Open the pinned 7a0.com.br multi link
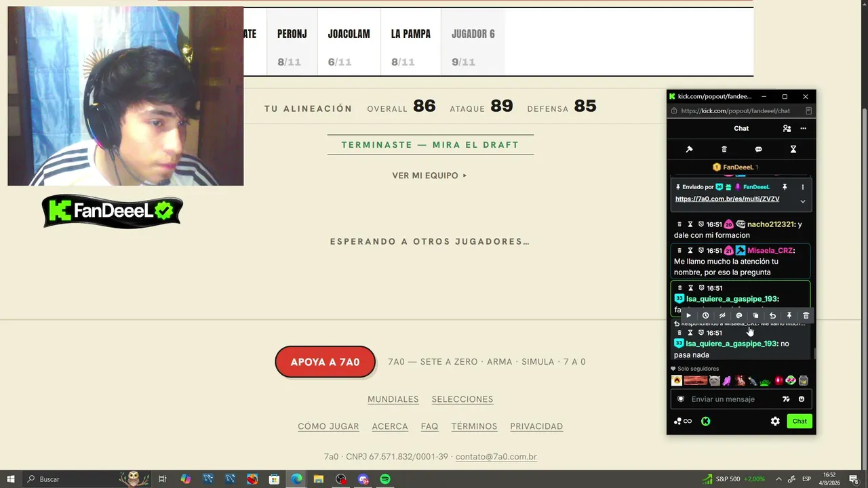This screenshot has width=868, height=488. pyautogui.click(x=727, y=199)
